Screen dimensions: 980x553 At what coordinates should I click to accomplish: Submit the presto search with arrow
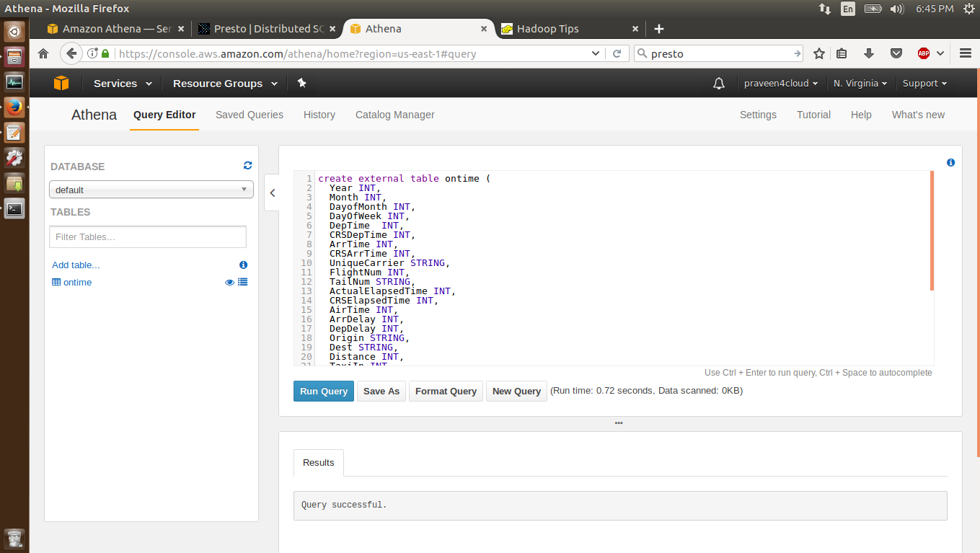[797, 53]
